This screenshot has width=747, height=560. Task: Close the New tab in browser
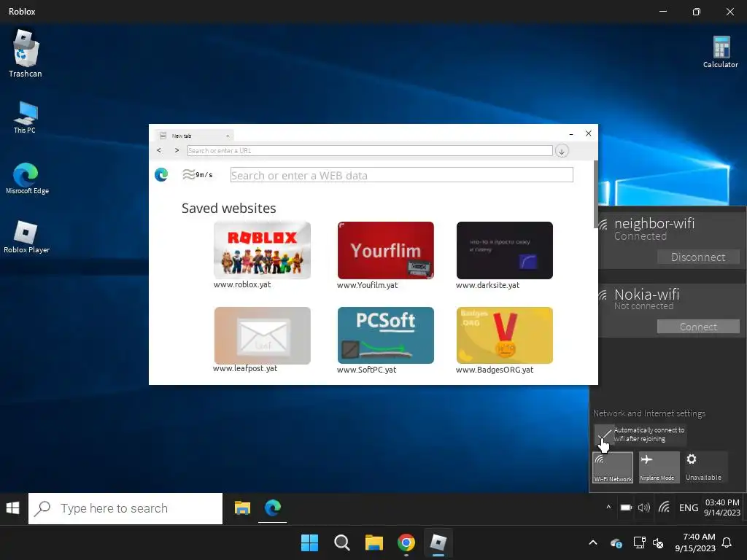pyautogui.click(x=228, y=136)
